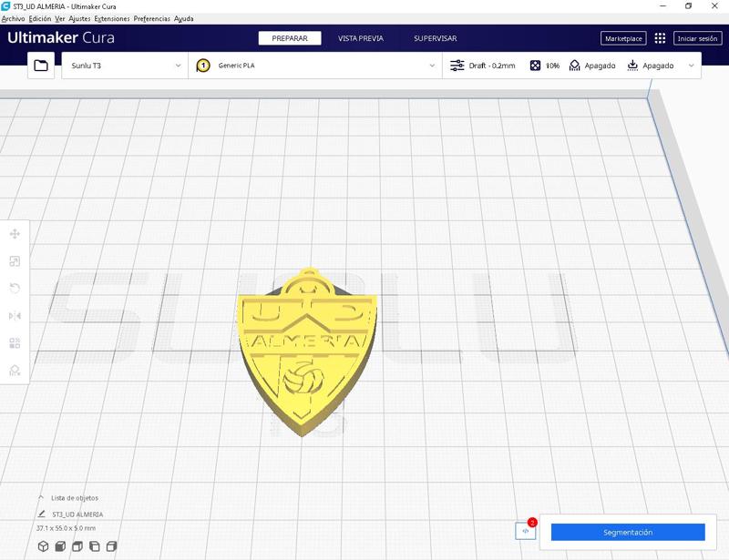Expand the Sunlu T3 printer dropdown
The width and height of the screenshot is (729, 560).
[125, 66]
